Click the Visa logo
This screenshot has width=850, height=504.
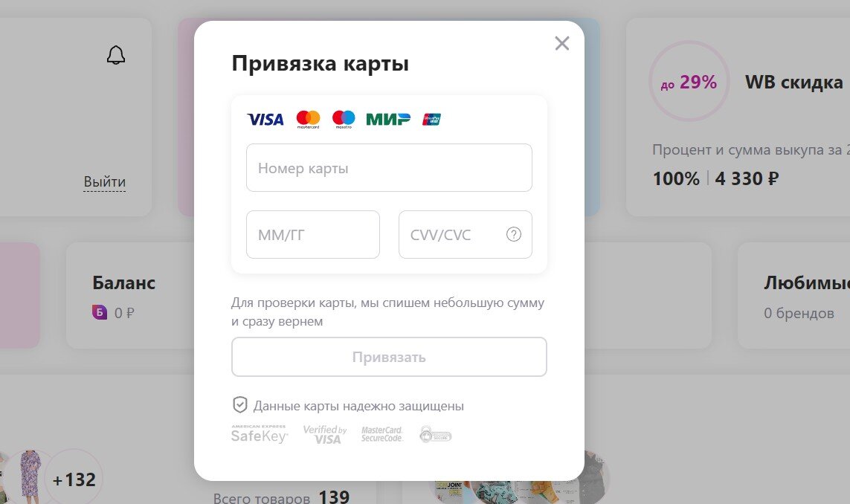(265, 119)
